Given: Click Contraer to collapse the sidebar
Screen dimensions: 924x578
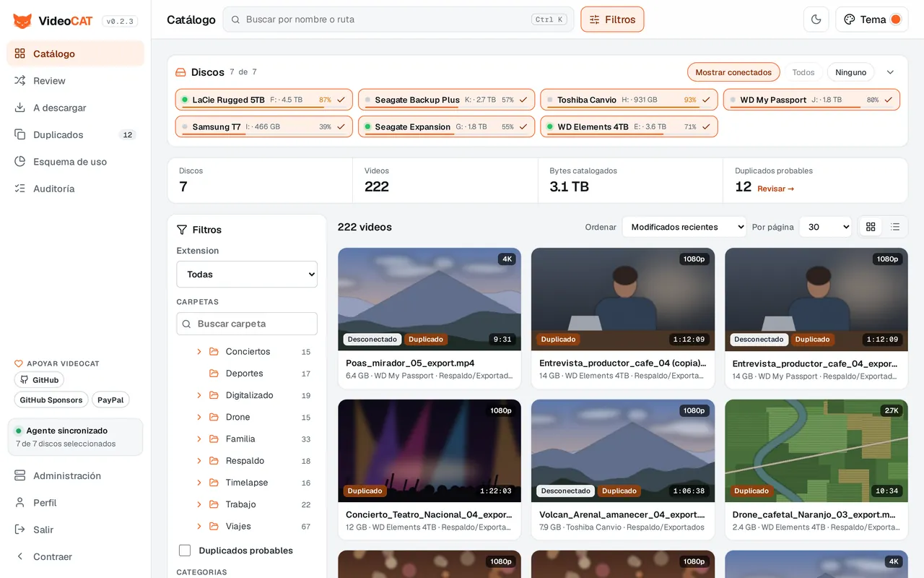Looking at the screenshot, I should (x=76, y=556).
